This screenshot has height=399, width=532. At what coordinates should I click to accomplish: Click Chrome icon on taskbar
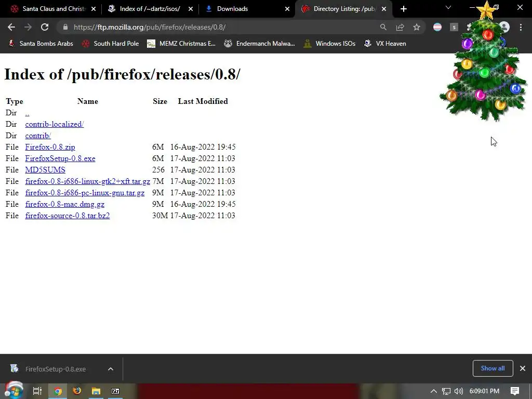coord(58,391)
